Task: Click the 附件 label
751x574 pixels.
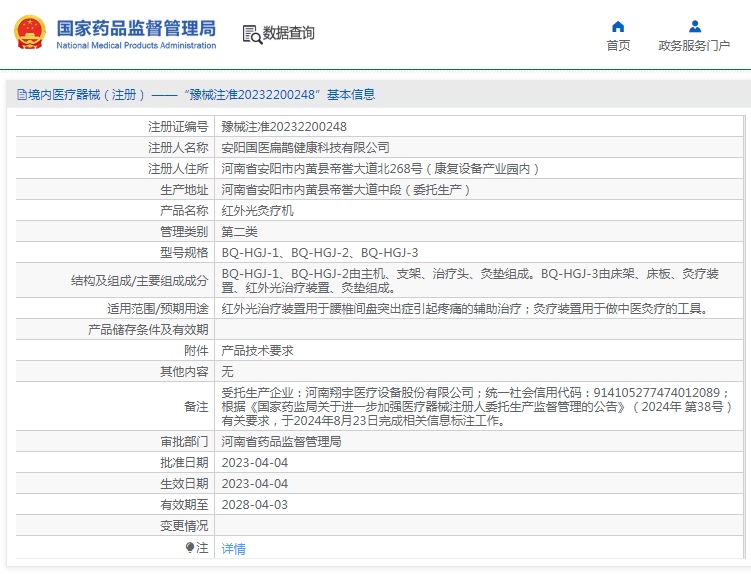Action: coord(196,351)
